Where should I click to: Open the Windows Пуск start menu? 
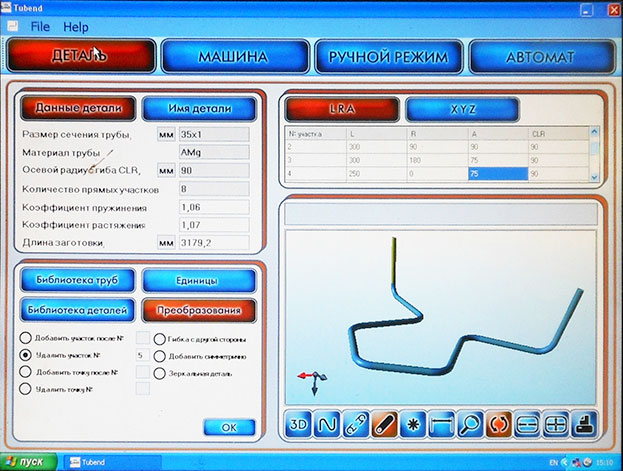point(28,462)
